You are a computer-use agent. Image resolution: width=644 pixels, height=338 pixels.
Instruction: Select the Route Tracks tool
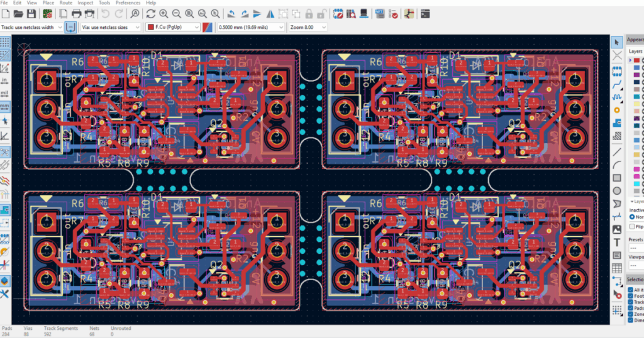(617, 84)
